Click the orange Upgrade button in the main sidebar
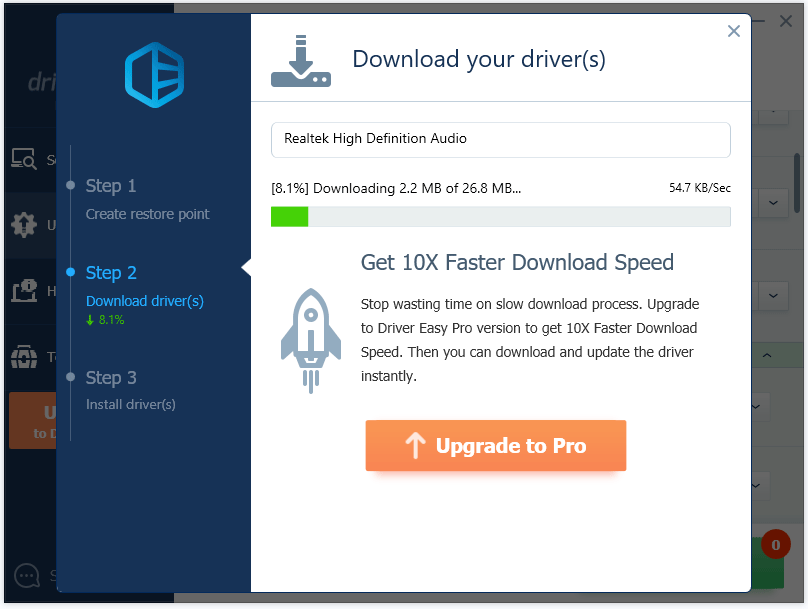The height and width of the screenshot is (609, 808). pyautogui.click(x=32, y=420)
